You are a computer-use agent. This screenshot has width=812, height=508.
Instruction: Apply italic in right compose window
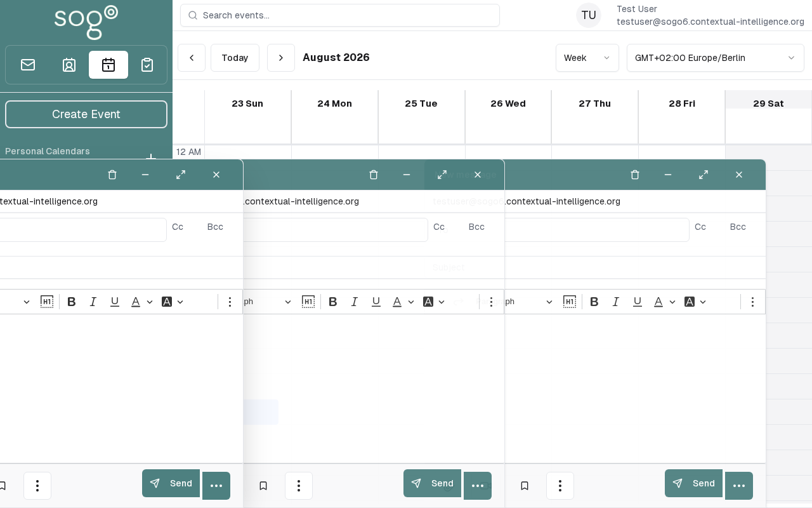[616, 302]
